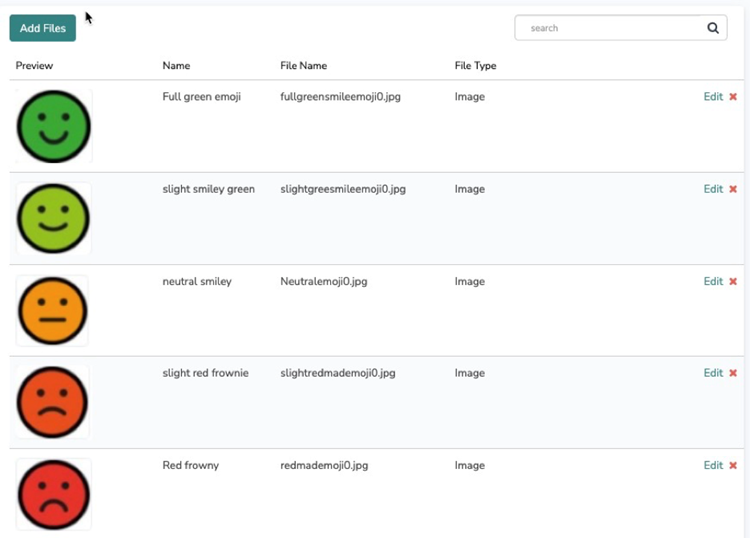Edit the slight smiley green entry

click(712, 189)
